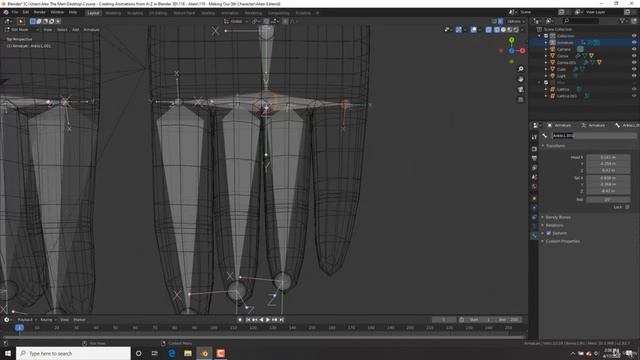Viewport: 640px width, 360px height.
Task: Jump to the timeline end frame
Action: pyautogui.click(x=282, y=320)
